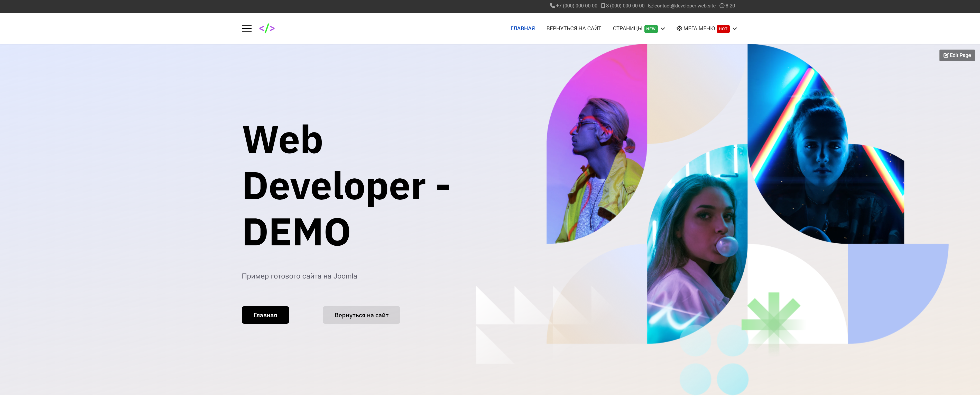Image resolution: width=980 pixels, height=403 pixels.
Task: Click the clock icon beside 8-20
Action: point(722,6)
